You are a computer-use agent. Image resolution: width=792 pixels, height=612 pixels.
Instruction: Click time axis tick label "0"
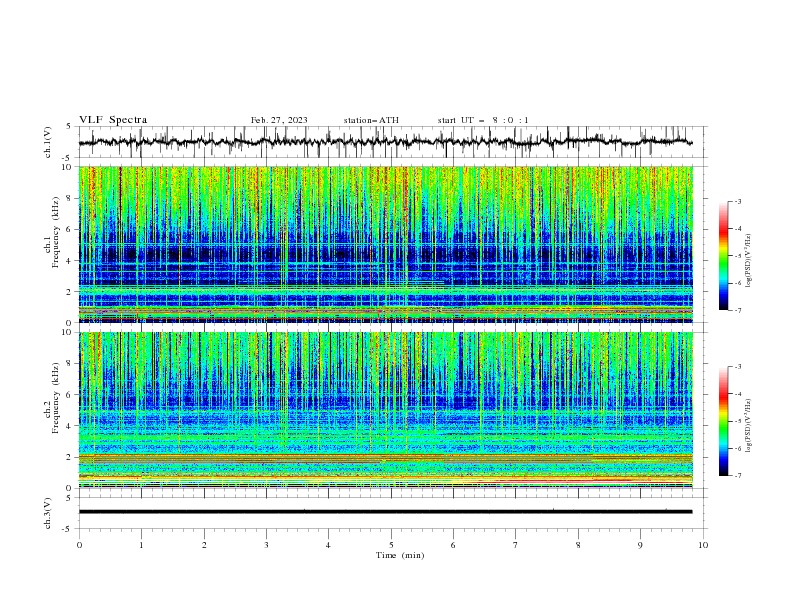tap(79, 545)
